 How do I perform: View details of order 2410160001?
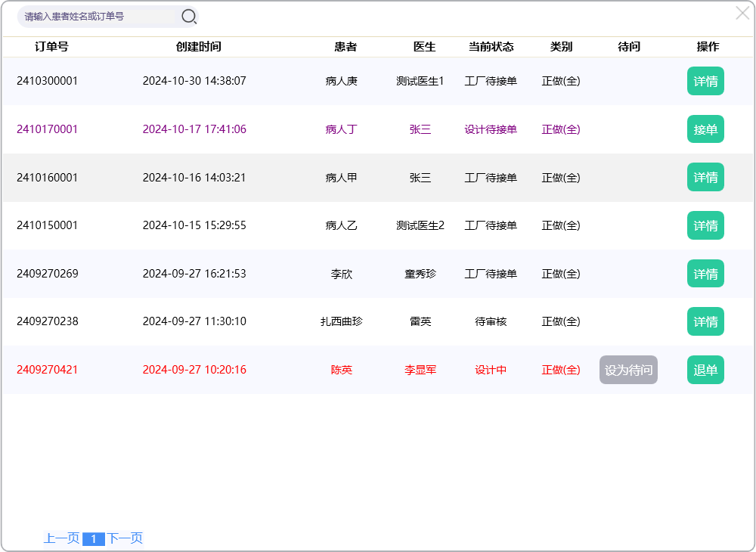[x=705, y=177]
